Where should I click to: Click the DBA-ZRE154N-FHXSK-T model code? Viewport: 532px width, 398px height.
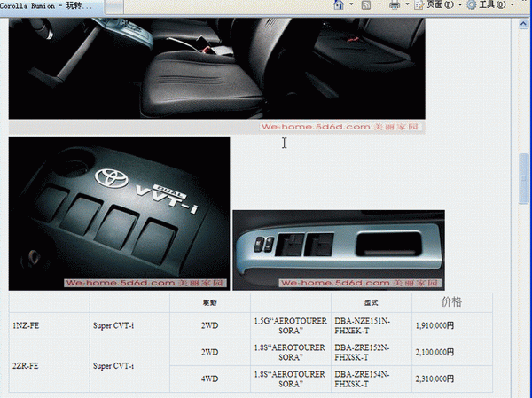pos(362,379)
